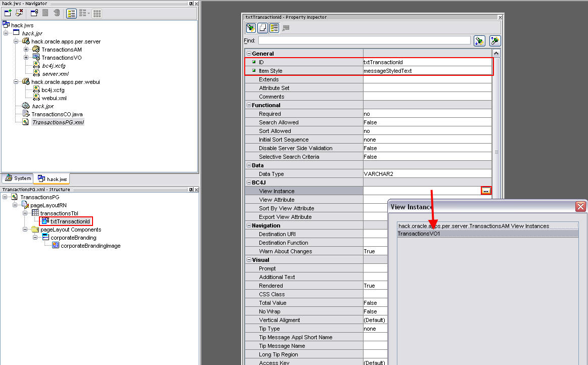Click the advanced search wand icon beside the Find field

494,40
